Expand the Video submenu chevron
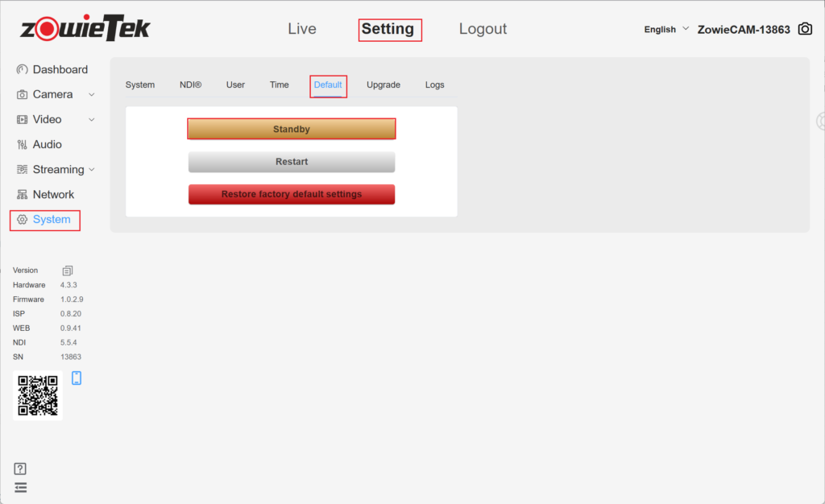The image size is (825, 504). [92, 120]
